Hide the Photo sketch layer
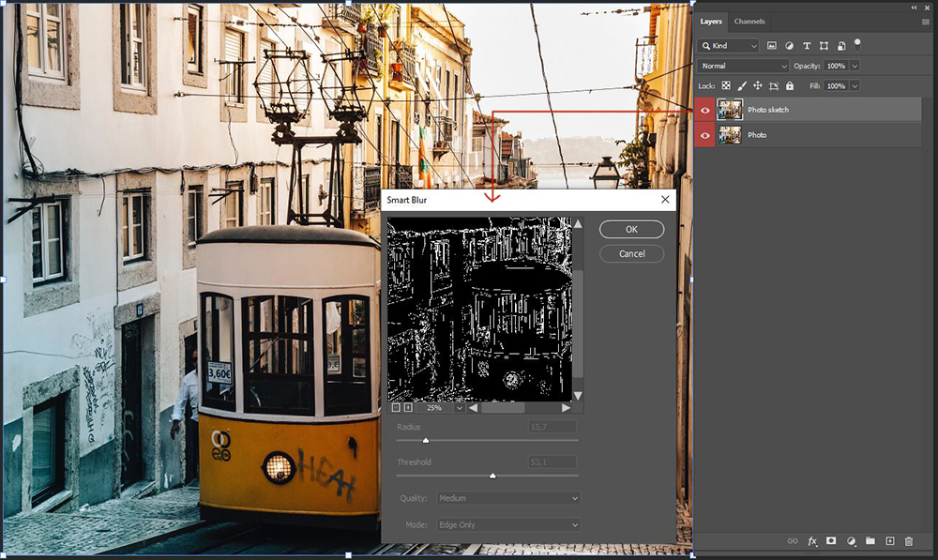938x560 pixels. [704, 110]
